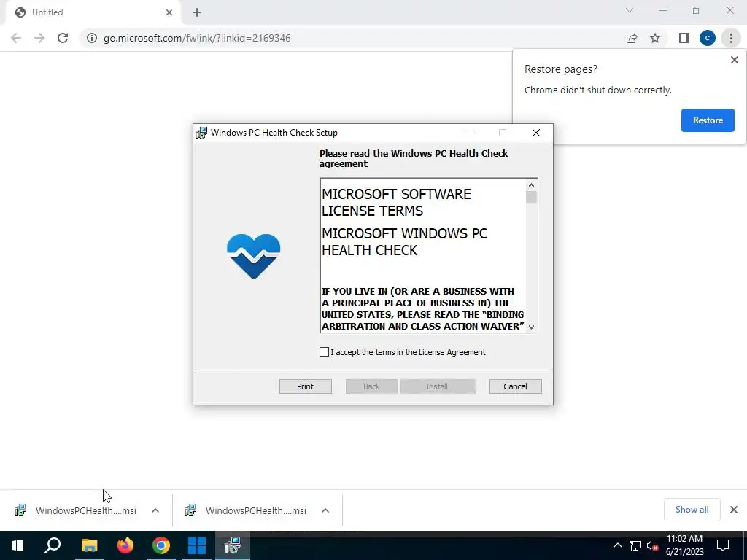Open File Explorer from taskbar
Viewport: 747px width, 560px height.
[x=89, y=545]
